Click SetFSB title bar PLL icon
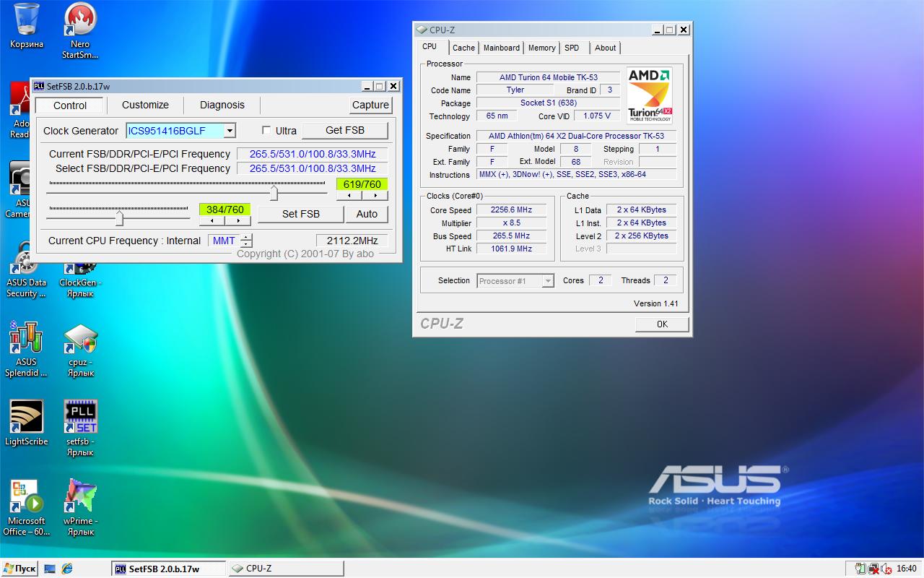Screen dimensions: 924x578 coord(39,86)
